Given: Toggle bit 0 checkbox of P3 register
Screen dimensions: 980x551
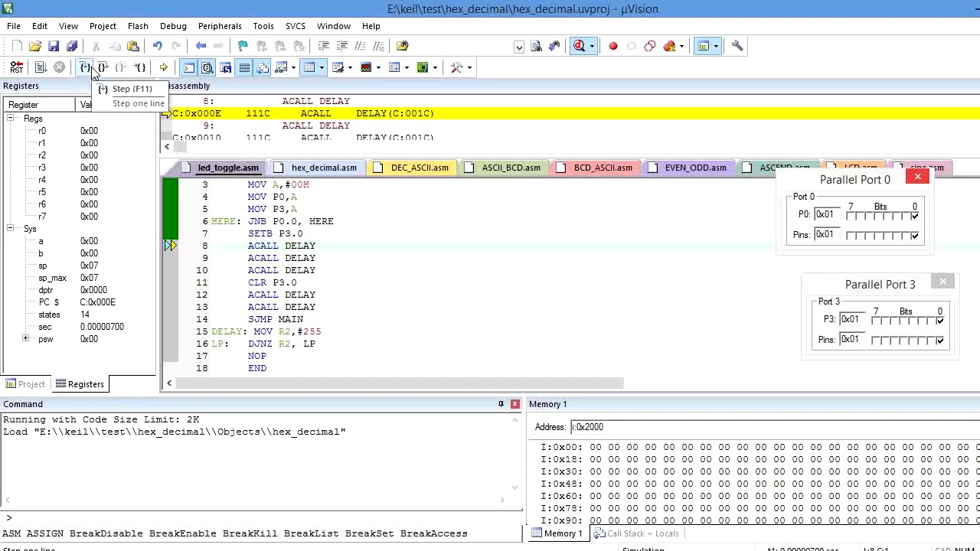Looking at the screenshot, I should pos(940,320).
